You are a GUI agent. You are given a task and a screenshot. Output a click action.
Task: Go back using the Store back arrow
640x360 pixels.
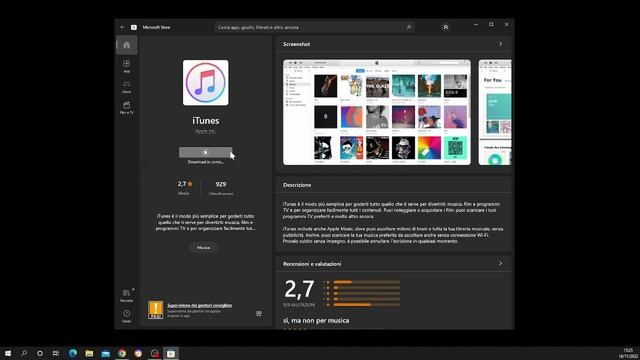(122, 27)
